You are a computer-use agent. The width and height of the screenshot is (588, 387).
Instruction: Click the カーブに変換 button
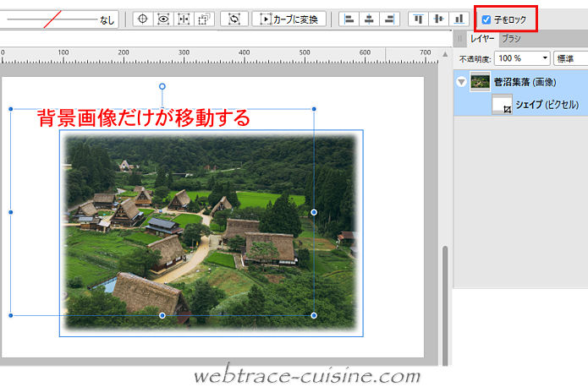click(289, 19)
